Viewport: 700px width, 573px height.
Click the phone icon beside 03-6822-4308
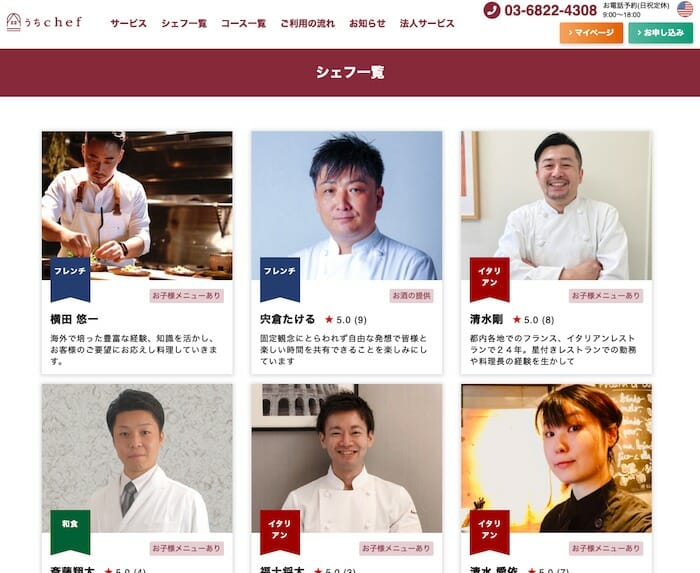click(x=492, y=10)
